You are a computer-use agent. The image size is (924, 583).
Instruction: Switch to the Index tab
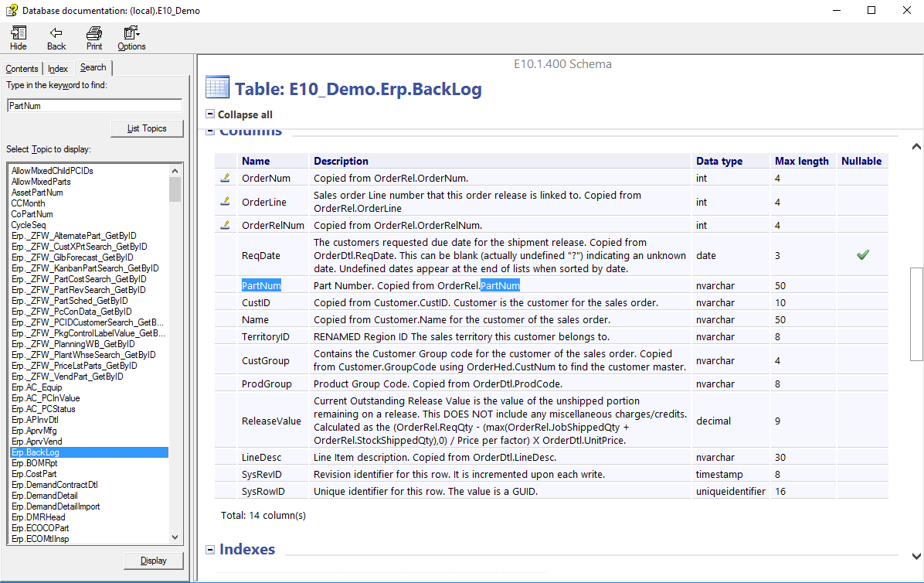(58, 68)
